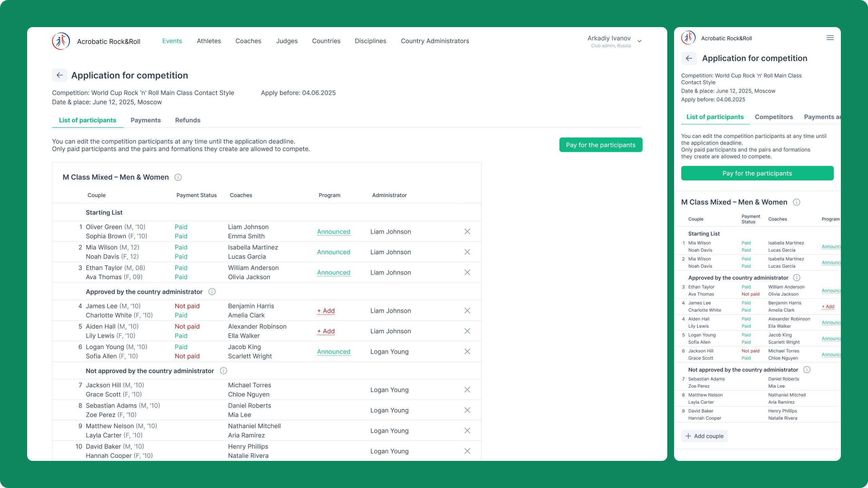The height and width of the screenshot is (488, 868).
Task: Switch to the Refunds tab
Action: click(x=188, y=120)
